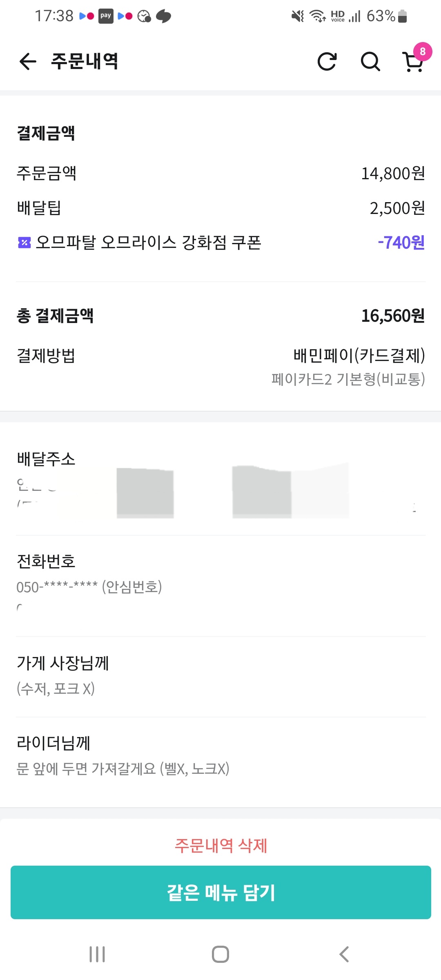The height and width of the screenshot is (980, 441).
Task: Open the shopping cart
Action: 412,63
